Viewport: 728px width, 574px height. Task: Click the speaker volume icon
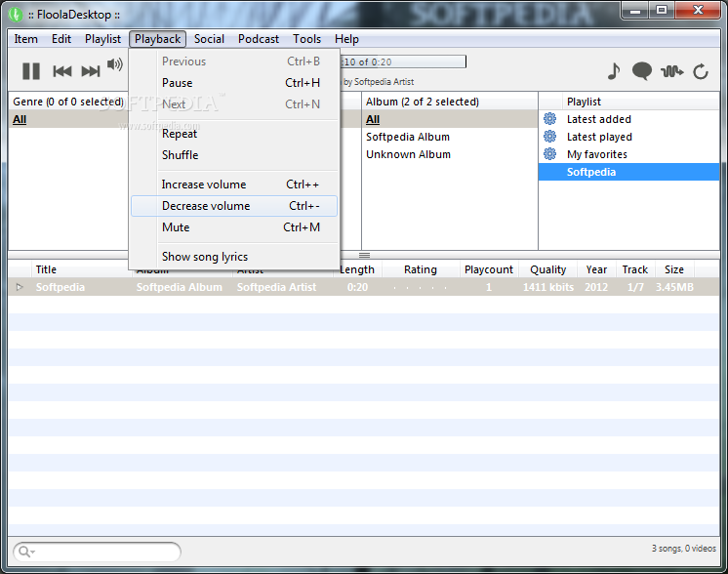click(115, 64)
